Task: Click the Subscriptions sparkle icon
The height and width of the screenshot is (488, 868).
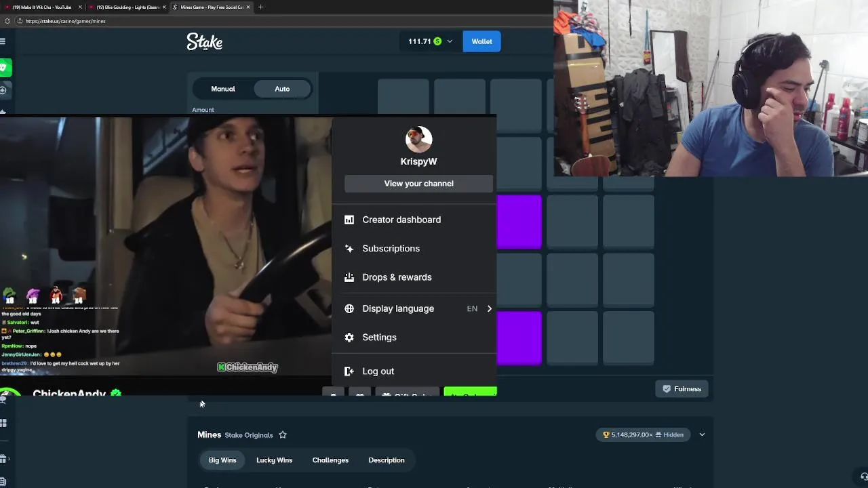Action: (349, 249)
